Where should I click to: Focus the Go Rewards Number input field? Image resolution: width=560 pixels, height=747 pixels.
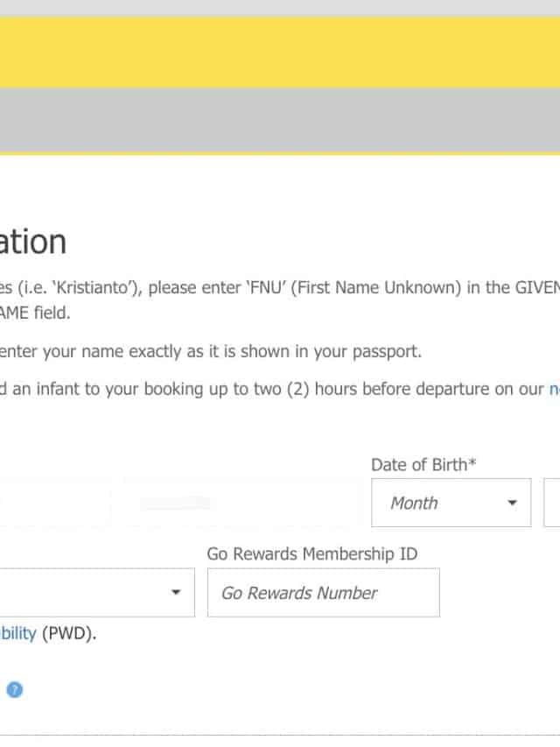[323, 593]
